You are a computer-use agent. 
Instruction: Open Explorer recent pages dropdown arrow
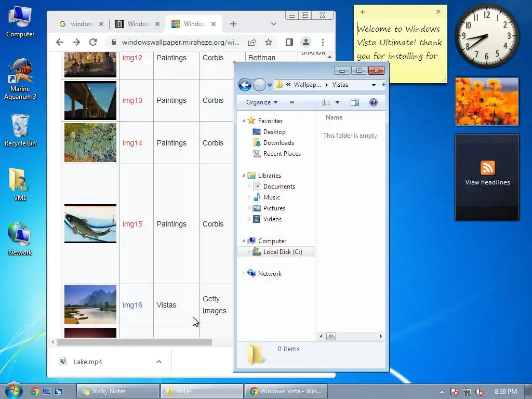(x=270, y=85)
